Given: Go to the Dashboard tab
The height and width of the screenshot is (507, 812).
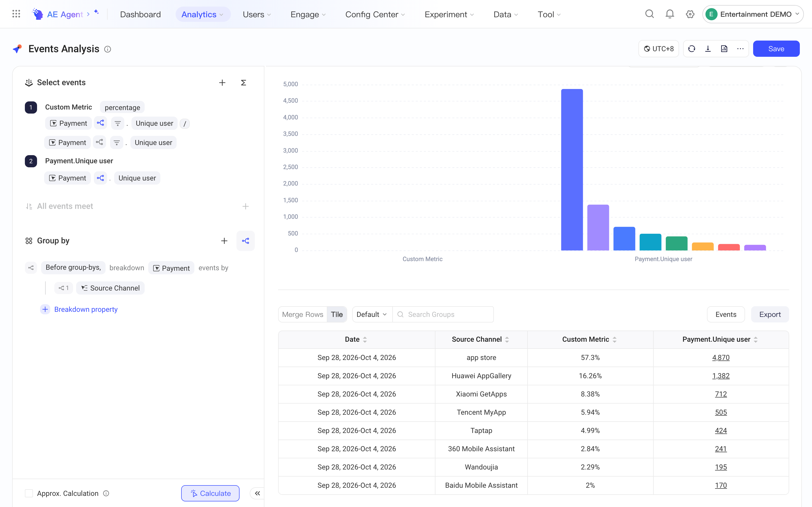Looking at the screenshot, I should (x=140, y=14).
